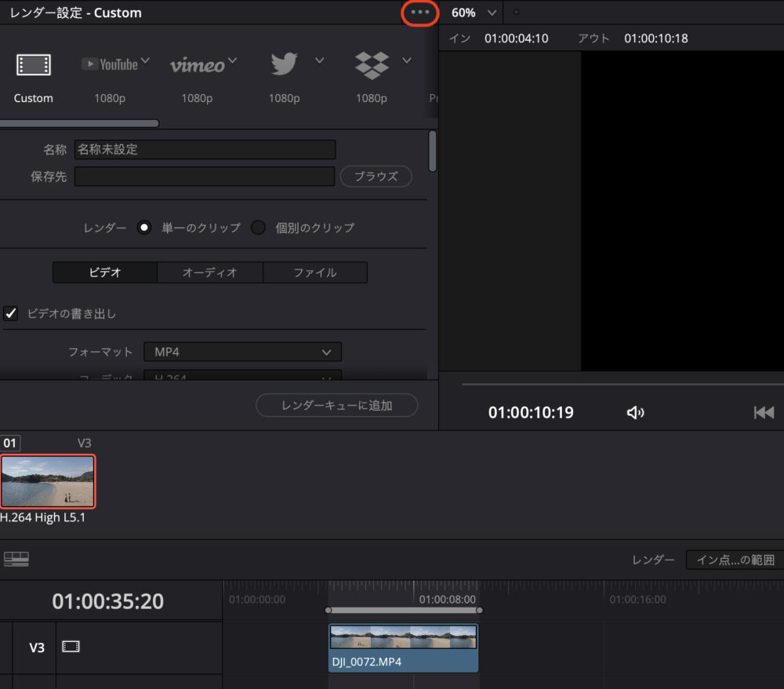The width and height of the screenshot is (784, 689).
Task: Jump to first frame playback button
Action: [764, 412]
